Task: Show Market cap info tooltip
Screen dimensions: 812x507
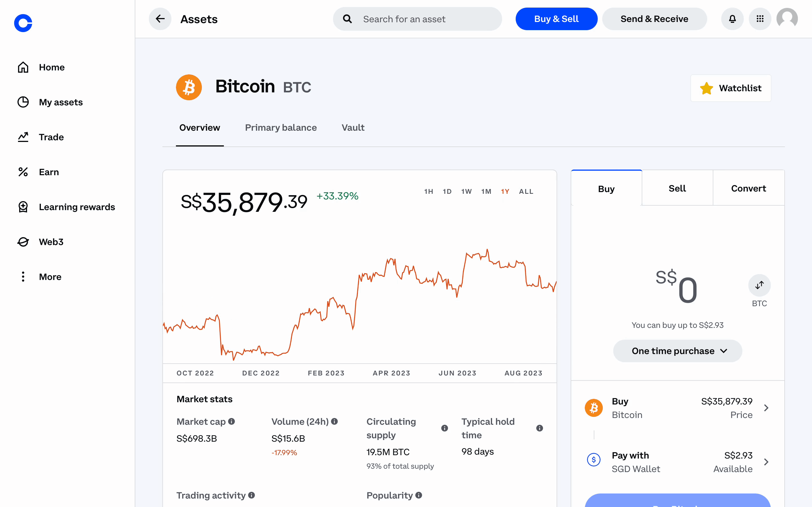Action: click(x=231, y=421)
